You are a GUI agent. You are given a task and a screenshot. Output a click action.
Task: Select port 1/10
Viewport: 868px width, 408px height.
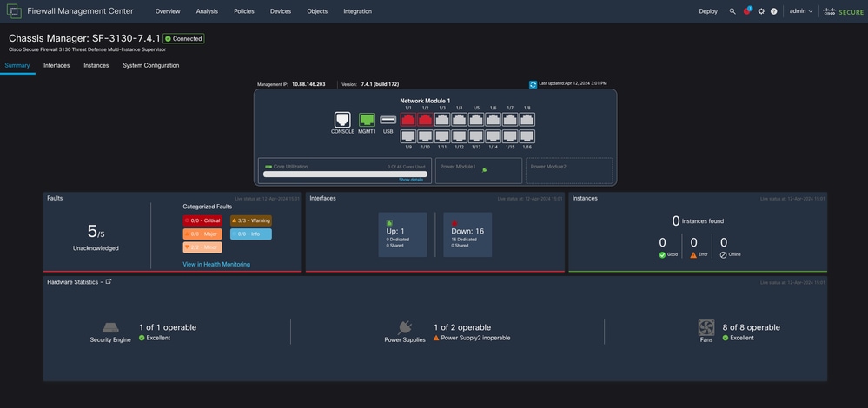click(x=426, y=136)
